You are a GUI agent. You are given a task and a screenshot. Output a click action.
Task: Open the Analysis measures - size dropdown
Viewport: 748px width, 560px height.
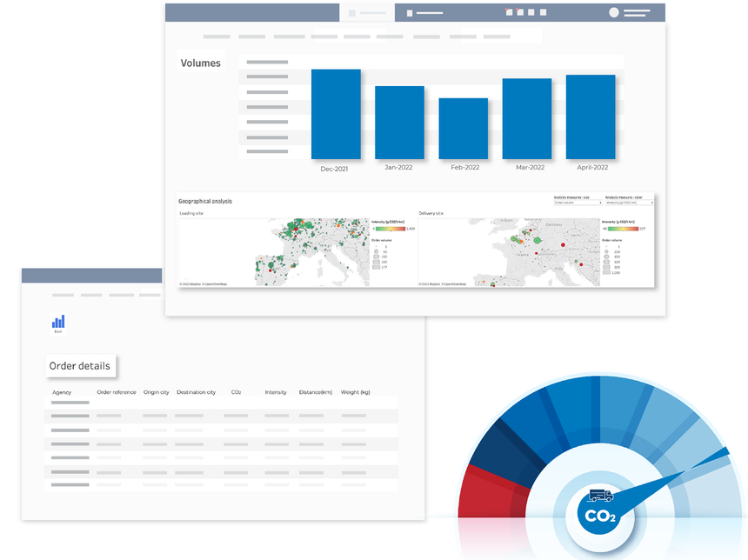pyautogui.click(x=578, y=203)
